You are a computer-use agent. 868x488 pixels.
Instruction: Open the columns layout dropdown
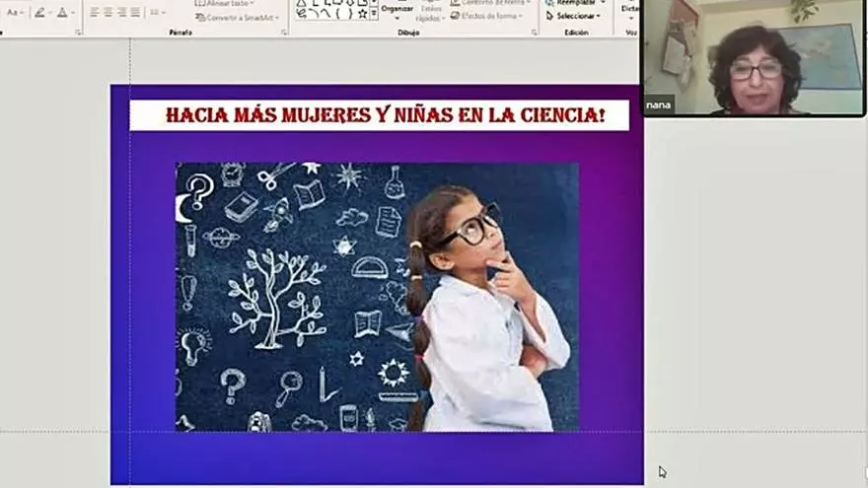(157, 13)
